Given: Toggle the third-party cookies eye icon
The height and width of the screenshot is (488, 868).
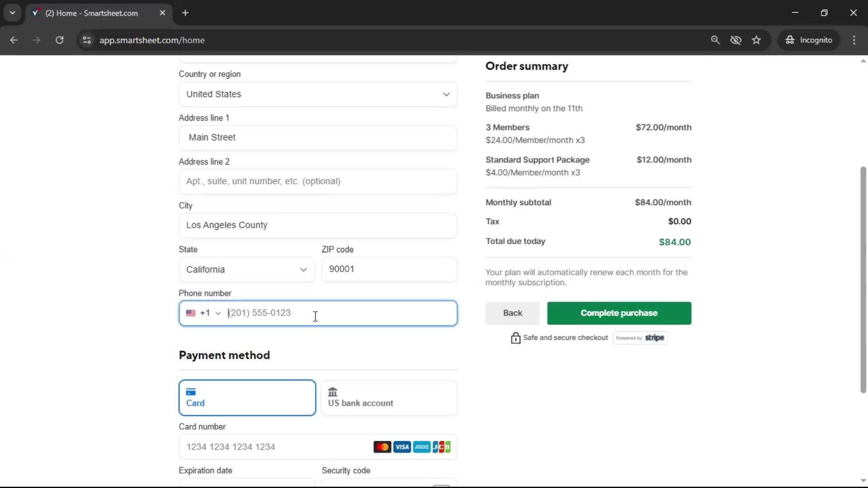Looking at the screenshot, I should click(736, 40).
